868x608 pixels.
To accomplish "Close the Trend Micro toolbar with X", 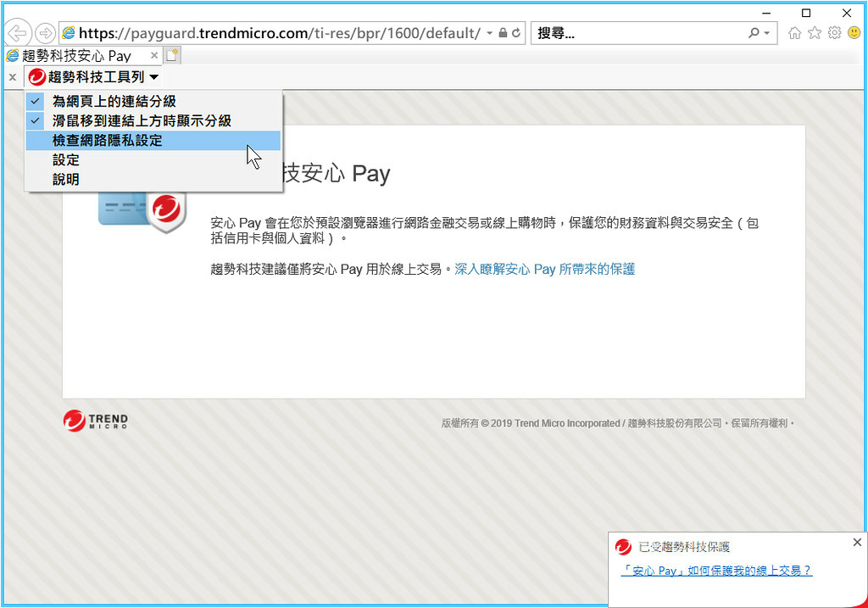I will point(13,77).
